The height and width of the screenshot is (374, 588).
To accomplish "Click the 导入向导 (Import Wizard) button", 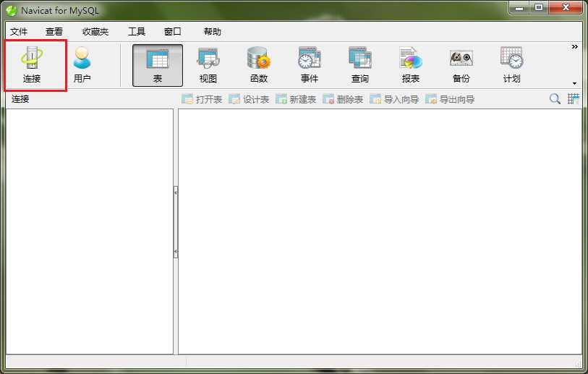I will click(x=394, y=99).
